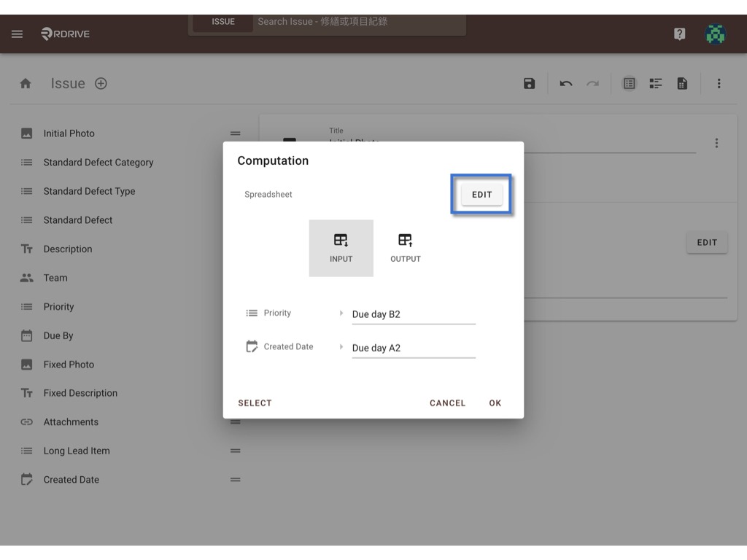Click SELECT in Computation dialog
This screenshot has height=560, width=747.
pos(255,402)
